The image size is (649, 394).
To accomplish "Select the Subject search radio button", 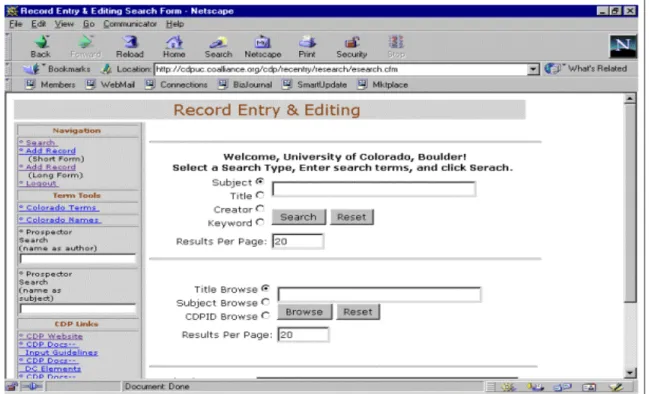I will pos(260,181).
